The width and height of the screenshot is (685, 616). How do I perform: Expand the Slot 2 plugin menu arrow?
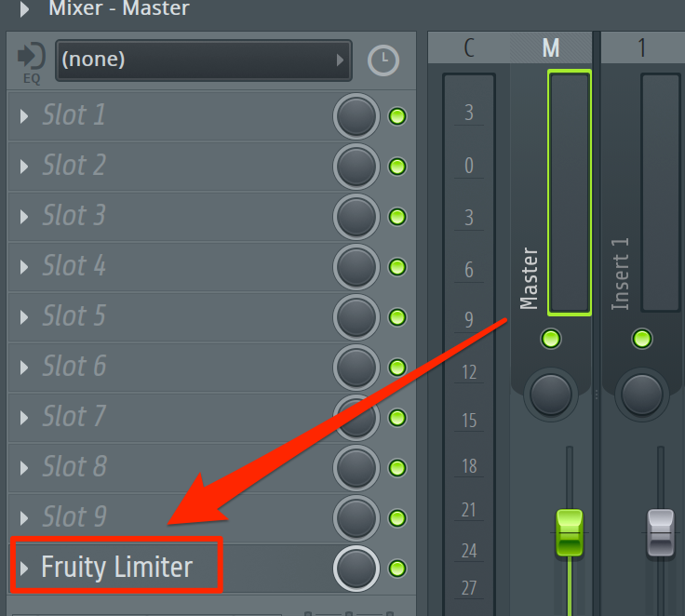(24, 167)
